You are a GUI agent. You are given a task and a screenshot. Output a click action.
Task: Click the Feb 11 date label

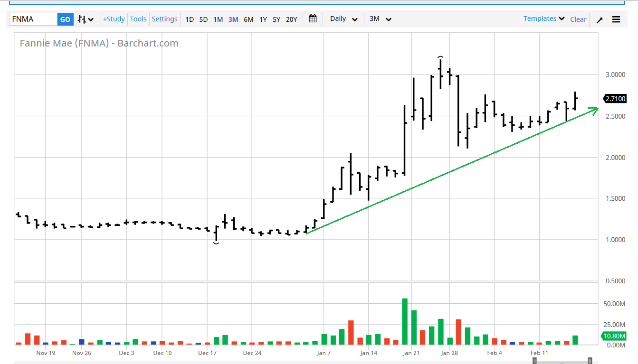point(539,353)
